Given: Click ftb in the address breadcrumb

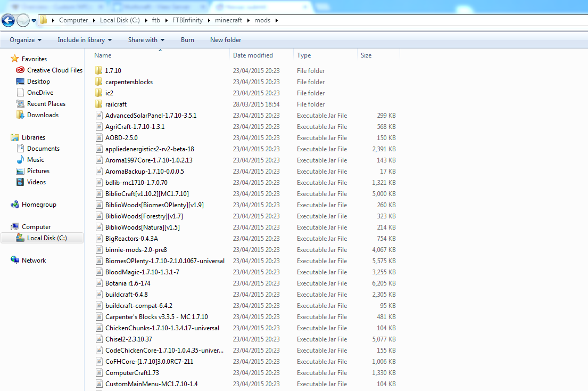Looking at the screenshot, I should 156,20.
